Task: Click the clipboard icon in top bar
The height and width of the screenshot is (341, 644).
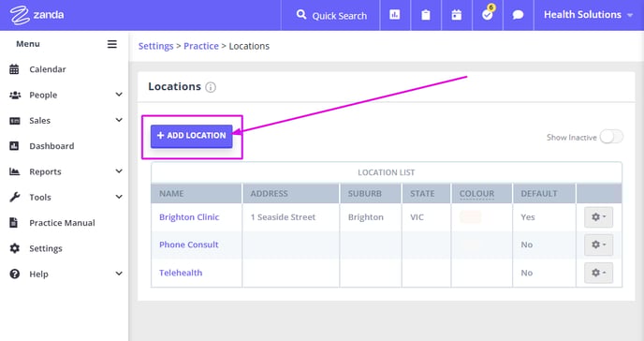Action: 426,15
